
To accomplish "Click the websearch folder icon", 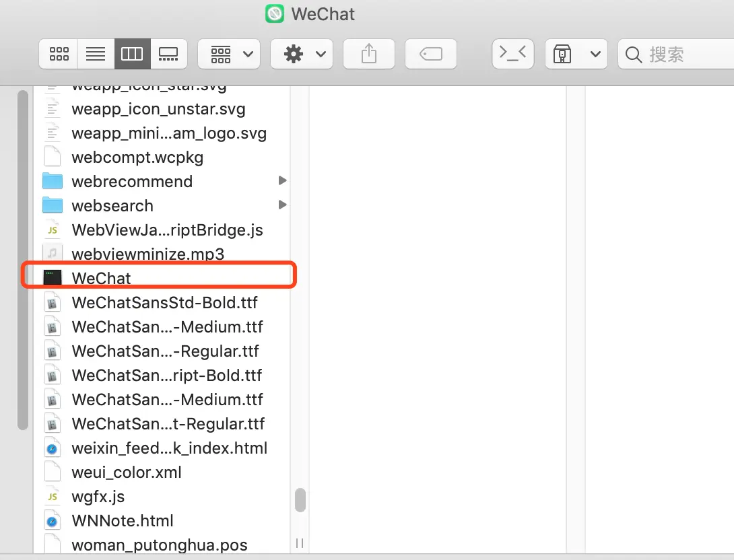I will tap(53, 205).
